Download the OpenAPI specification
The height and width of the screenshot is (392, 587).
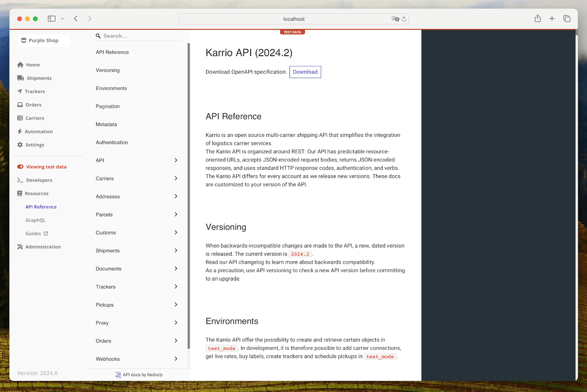[x=305, y=72]
